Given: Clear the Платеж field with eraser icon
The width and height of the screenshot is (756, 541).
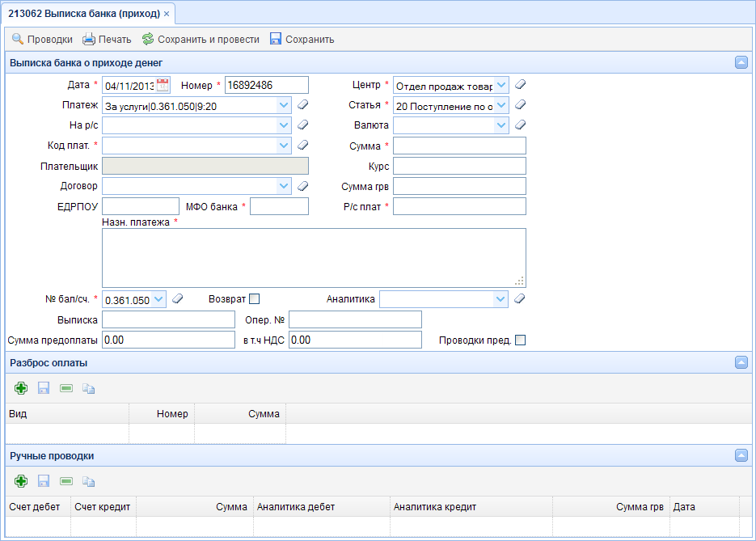Looking at the screenshot, I should [302, 104].
